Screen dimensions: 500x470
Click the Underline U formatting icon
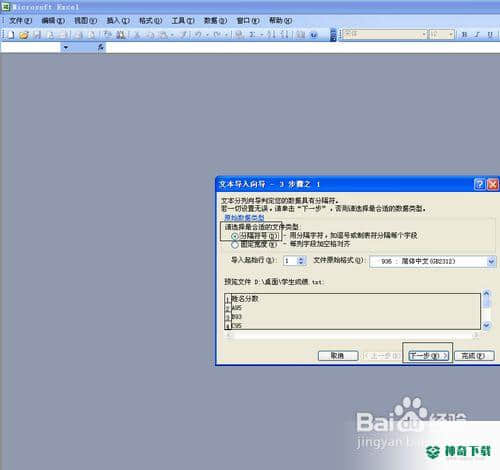490,34
